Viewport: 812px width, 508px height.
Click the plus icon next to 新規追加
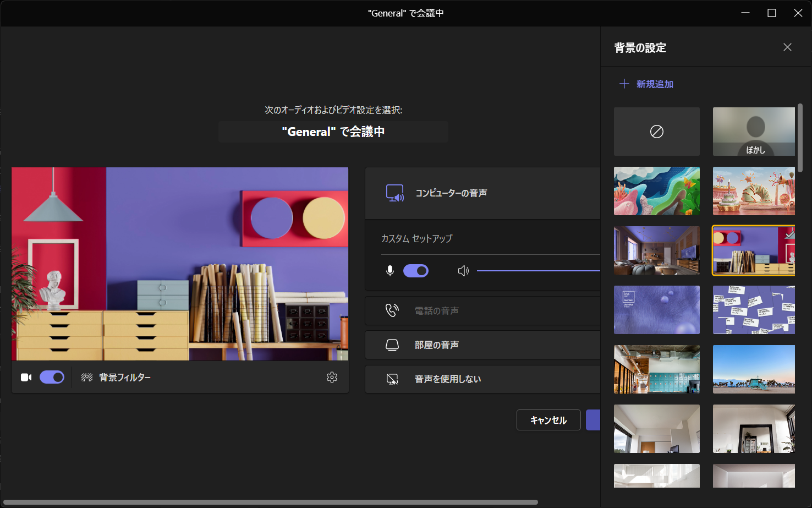tap(624, 84)
